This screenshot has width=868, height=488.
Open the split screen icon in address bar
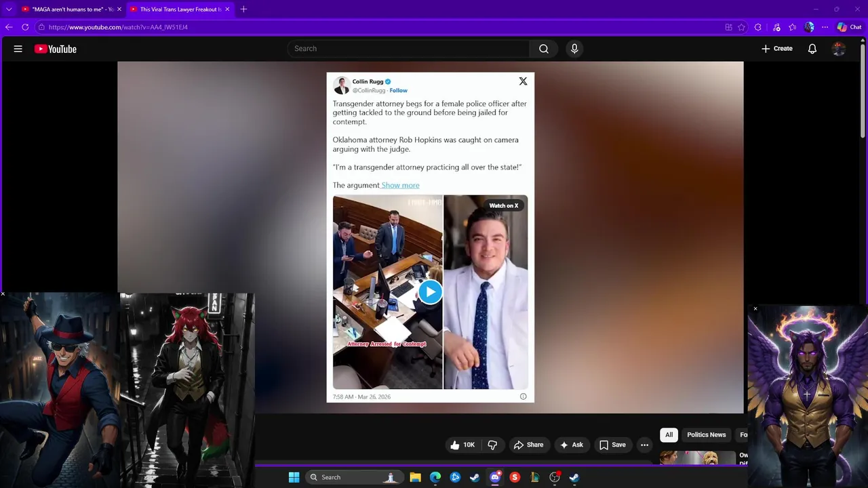point(728,27)
